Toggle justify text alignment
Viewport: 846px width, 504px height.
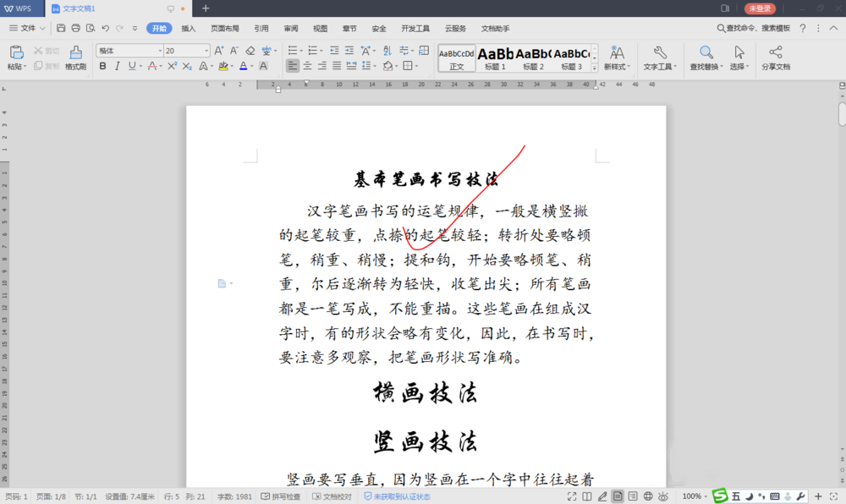pos(337,66)
